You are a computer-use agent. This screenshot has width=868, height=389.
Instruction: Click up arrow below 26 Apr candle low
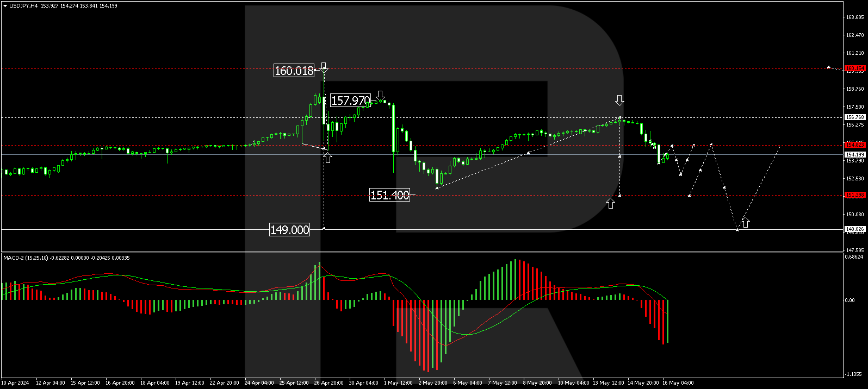coord(327,158)
